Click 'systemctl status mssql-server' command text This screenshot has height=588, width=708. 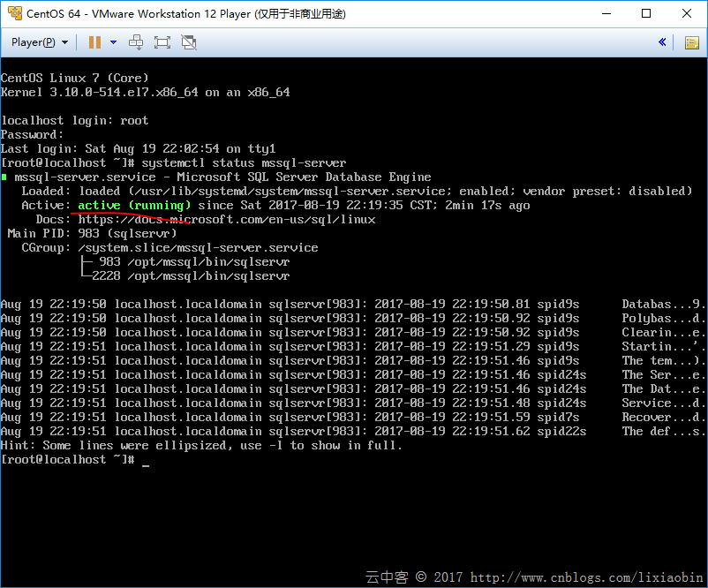point(244,163)
